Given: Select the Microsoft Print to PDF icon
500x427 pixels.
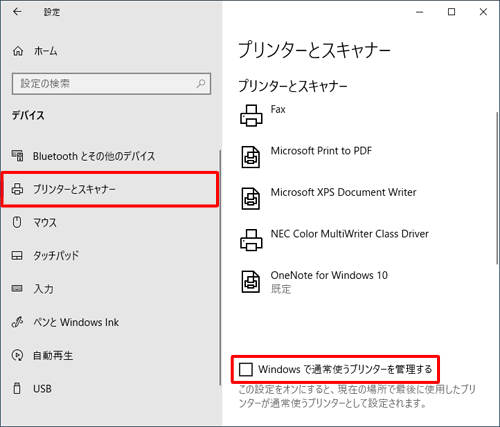Looking at the screenshot, I should pos(251,157).
